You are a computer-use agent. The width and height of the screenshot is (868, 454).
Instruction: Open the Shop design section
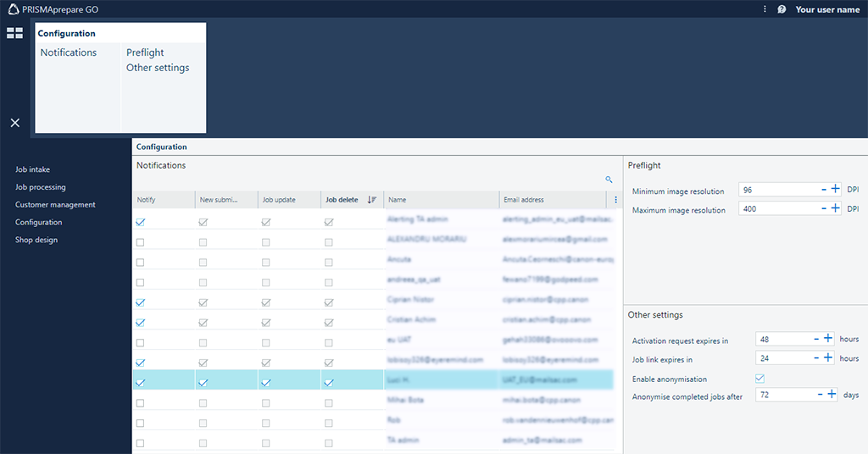(x=36, y=240)
